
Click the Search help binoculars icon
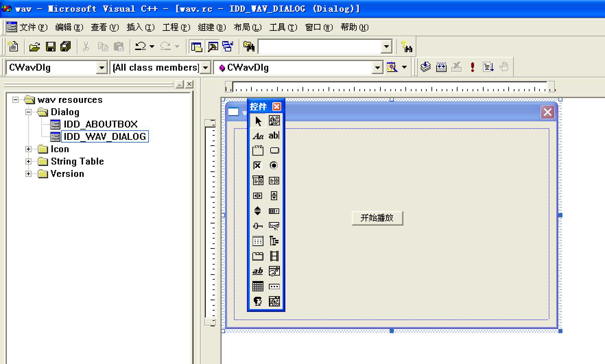pos(407,46)
